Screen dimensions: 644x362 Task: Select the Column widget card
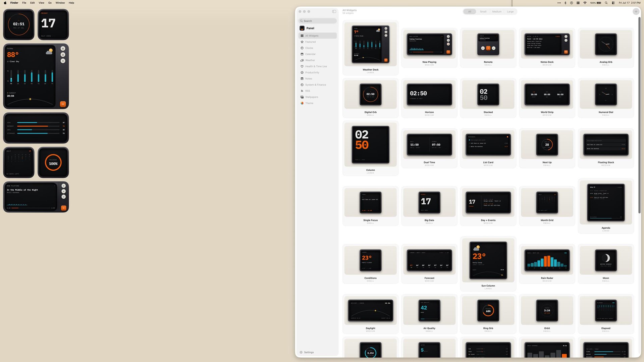coord(370,148)
